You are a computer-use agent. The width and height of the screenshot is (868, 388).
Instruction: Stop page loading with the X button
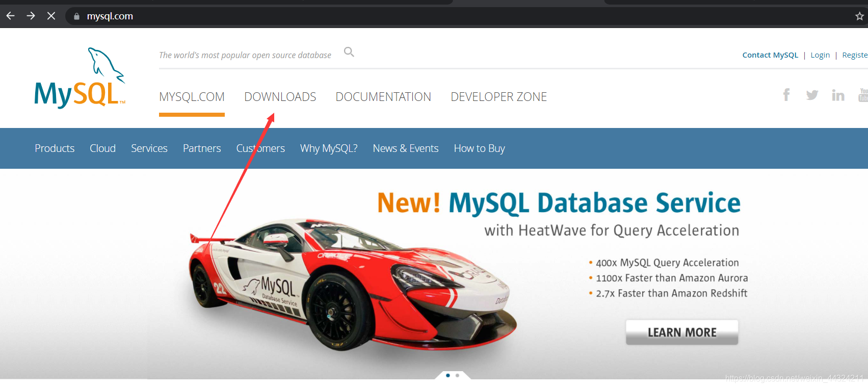51,16
